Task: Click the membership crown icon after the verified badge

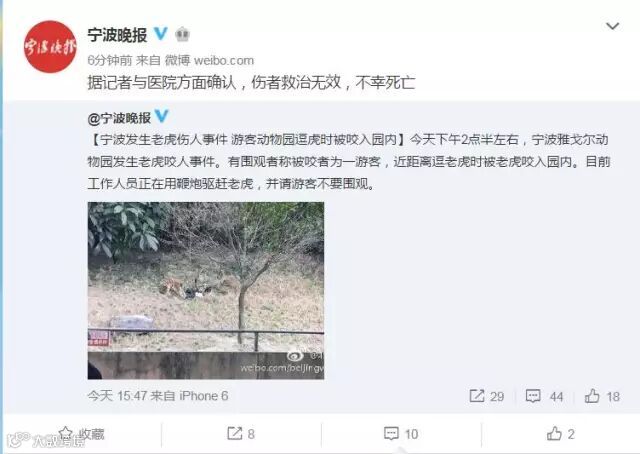Action: tap(182, 34)
